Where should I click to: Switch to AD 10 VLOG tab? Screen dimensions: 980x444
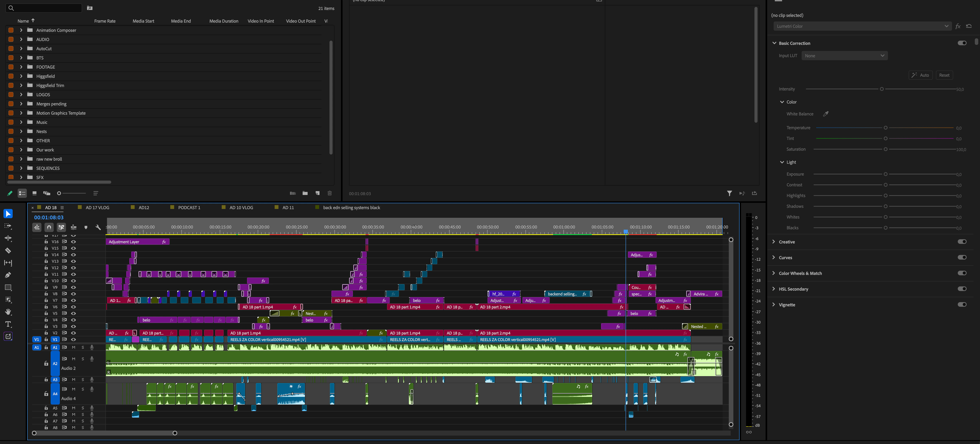coord(241,208)
